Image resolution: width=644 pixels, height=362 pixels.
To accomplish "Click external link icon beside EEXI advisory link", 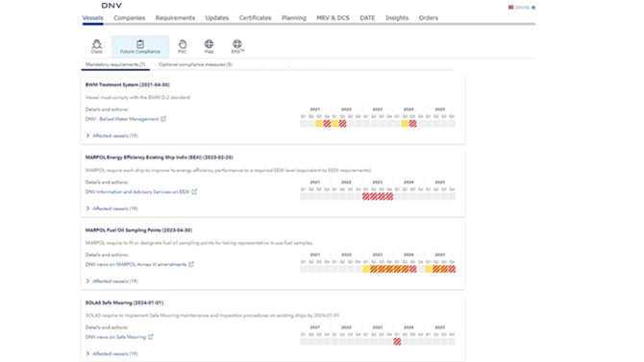I will pyautogui.click(x=194, y=192).
